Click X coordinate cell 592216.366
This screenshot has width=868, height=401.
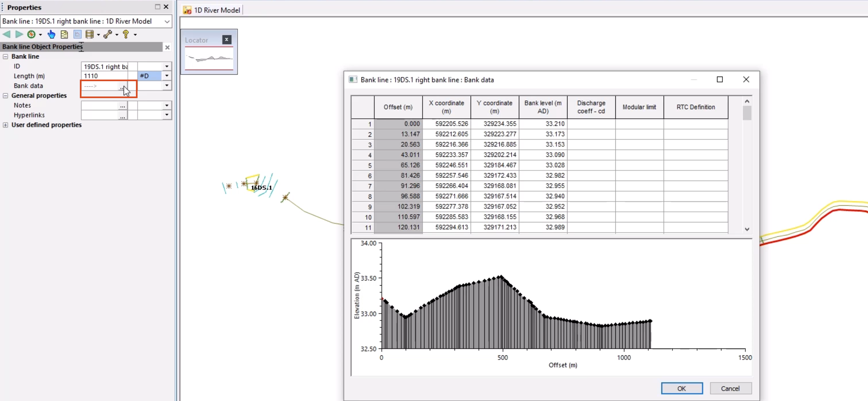point(447,144)
